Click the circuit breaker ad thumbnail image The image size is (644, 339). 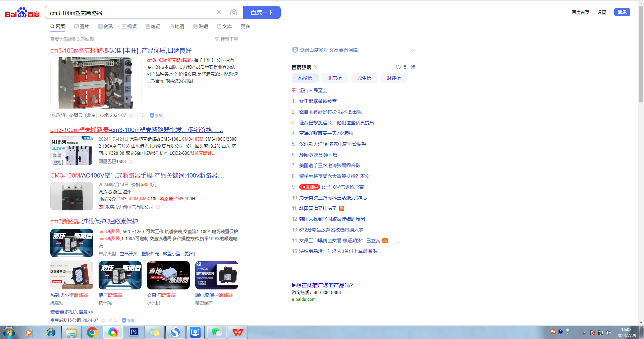96,83
